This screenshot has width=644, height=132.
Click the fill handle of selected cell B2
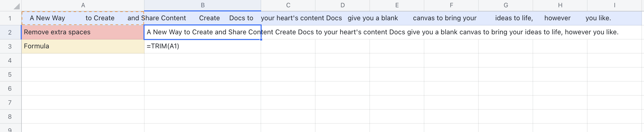(x=261, y=39)
